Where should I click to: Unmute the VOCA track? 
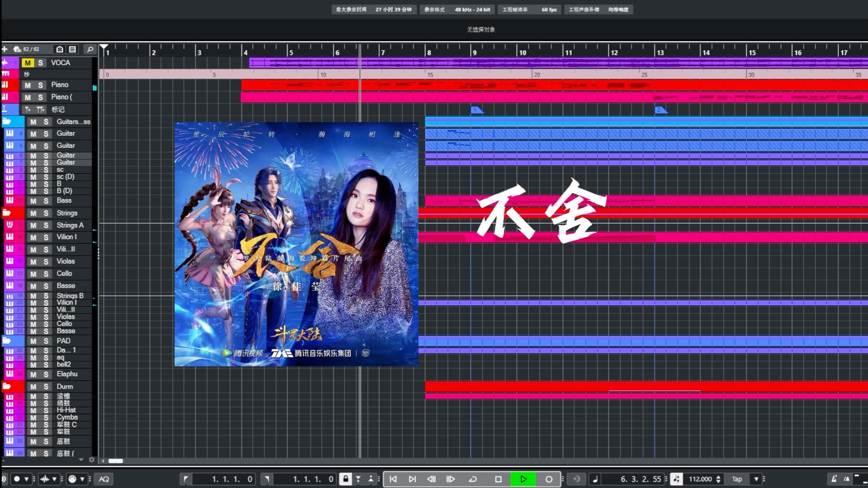(x=27, y=63)
